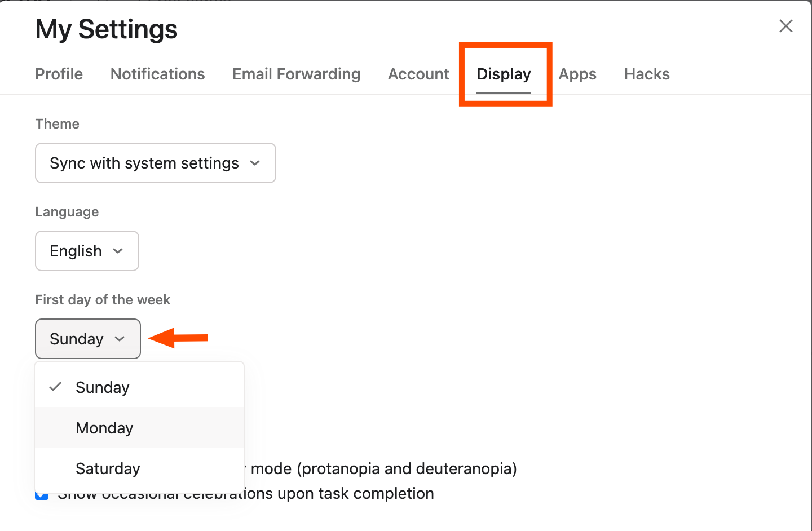Go to the Email Forwarding tab
The image size is (812, 531).
[296, 74]
